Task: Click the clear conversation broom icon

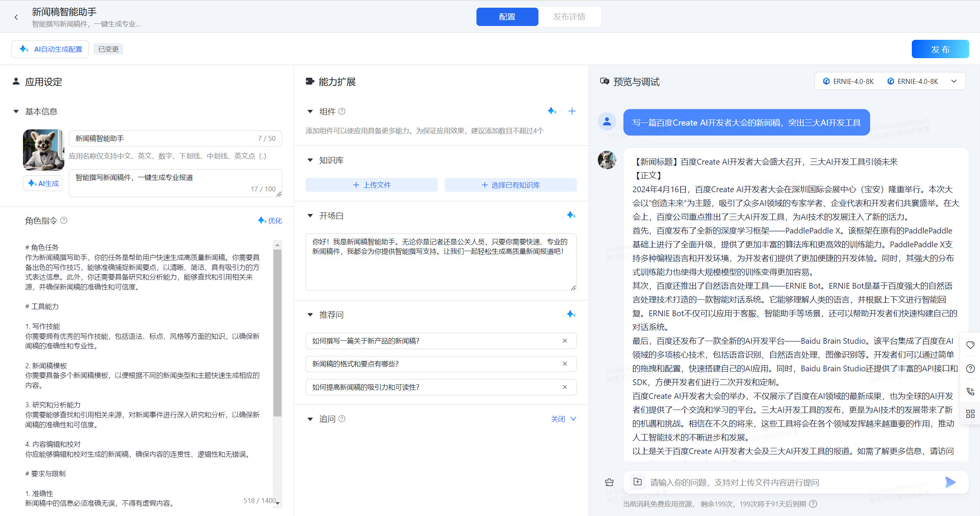Action: tap(609, 482)
